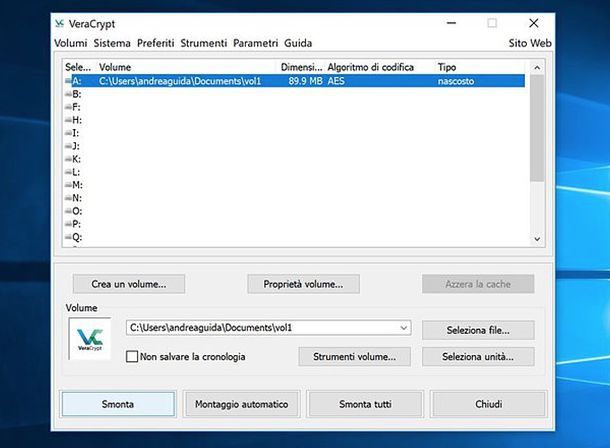610x448 pixels.
Task: Select drive icon for letter P:
Action: (x=68, y=224)
